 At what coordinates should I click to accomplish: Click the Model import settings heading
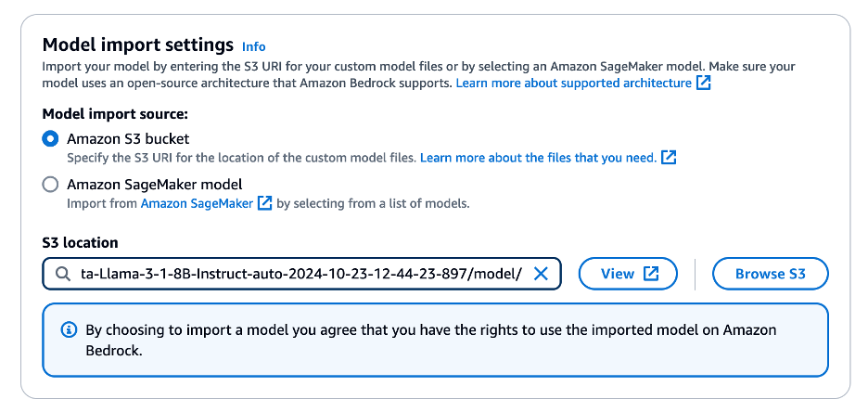coord(138,45)
